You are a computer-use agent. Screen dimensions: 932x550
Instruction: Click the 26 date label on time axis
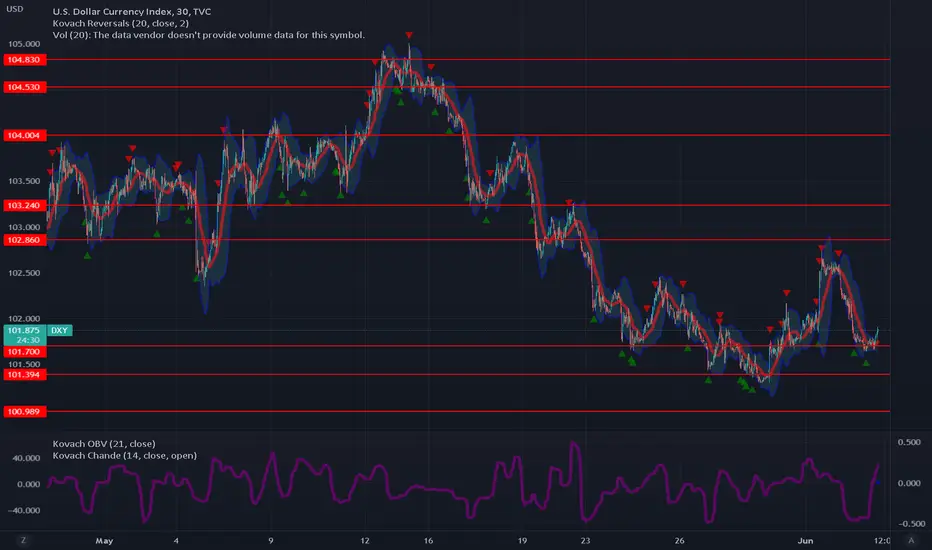click(679, 540)
